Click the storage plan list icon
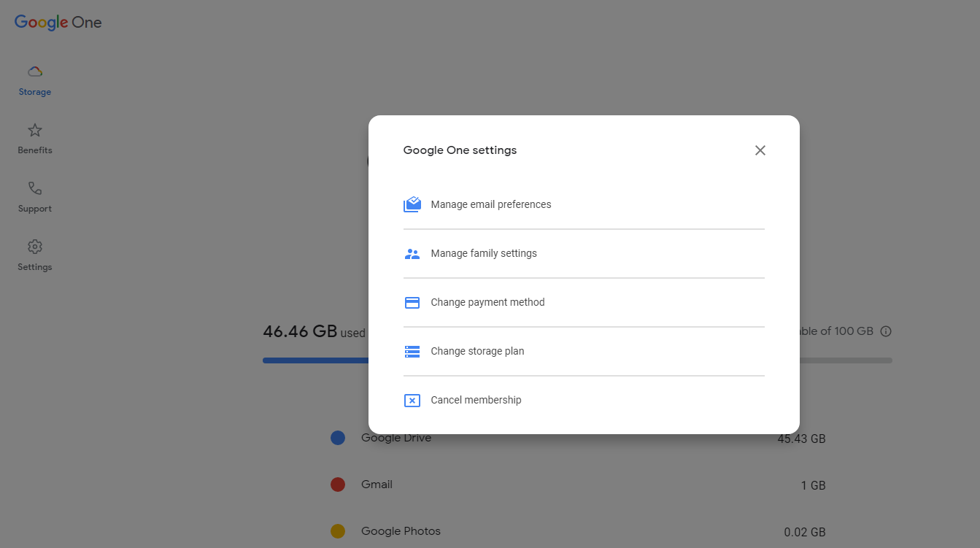This screenshot has width=980, height=548. pos(412,351)
